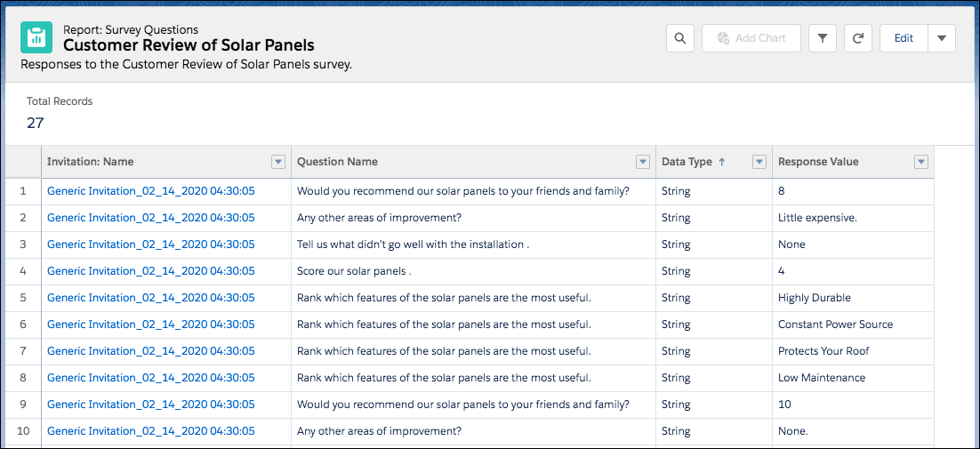Click 'Rank which features' question in row 8
The width and height of the screenshot is (980, 449).
474,378
